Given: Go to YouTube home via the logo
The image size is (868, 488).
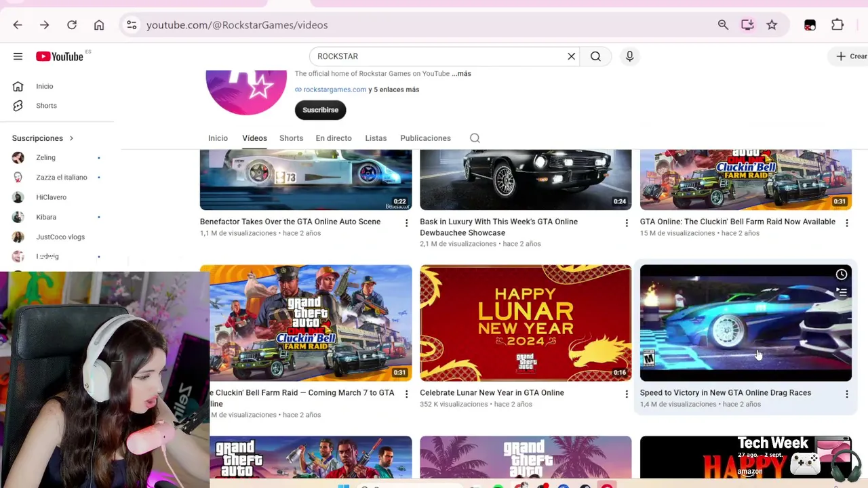Looking at the screenshot, I should pyautogui.click(x=60, y=56).
